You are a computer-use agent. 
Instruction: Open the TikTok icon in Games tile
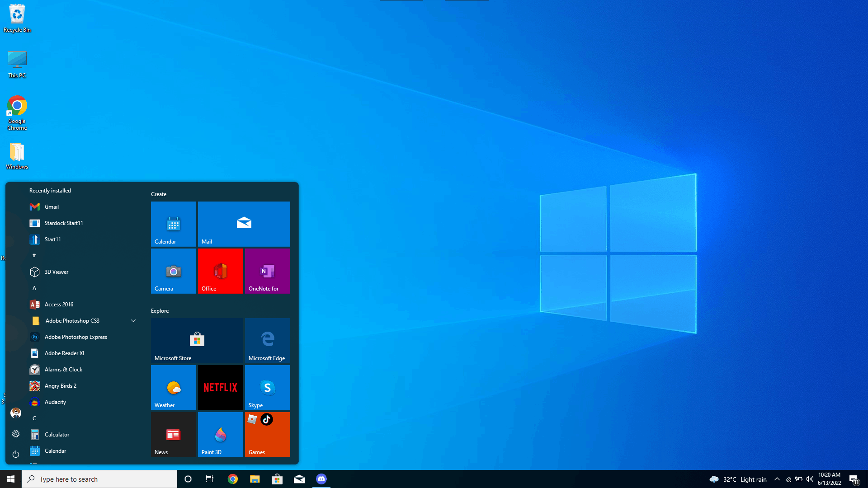pos(267,420)
